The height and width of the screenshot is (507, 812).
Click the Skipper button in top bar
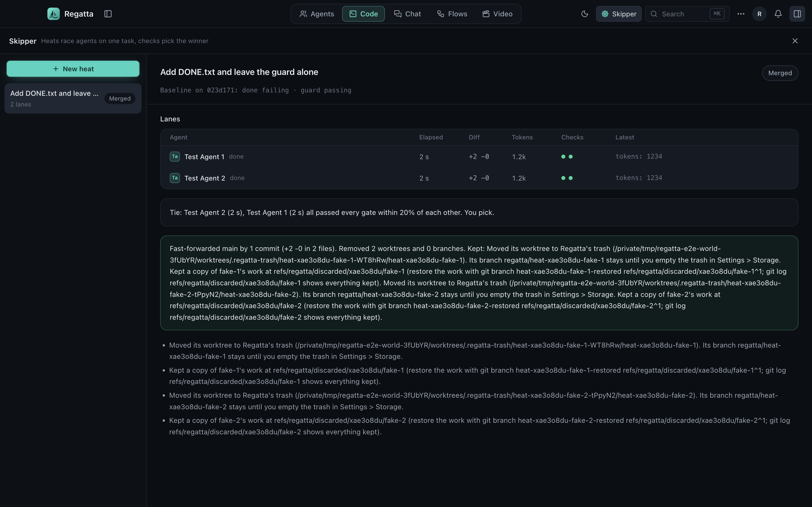click(618, 14)
